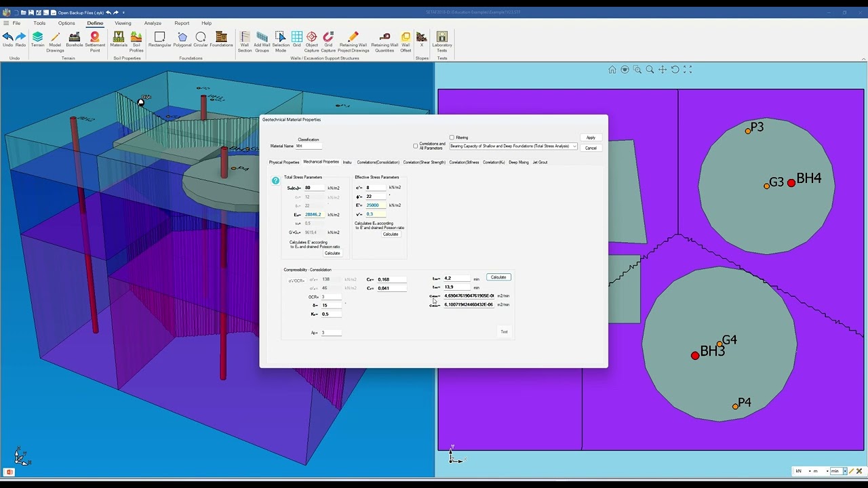This screenshot has height=488, width=868.
Task: Click Cancel in material properties dialog
Action: (x=591, y=148)
